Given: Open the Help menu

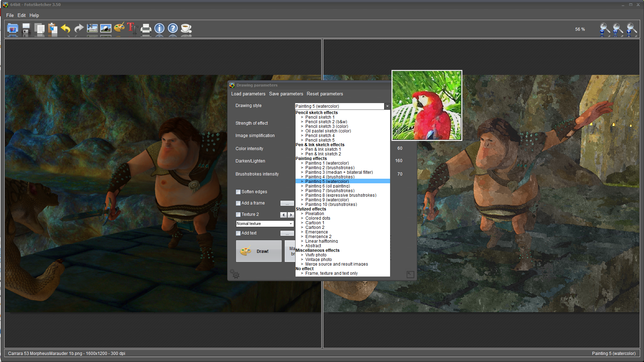Looking at the screenshot, I should [x=34, y=15].
